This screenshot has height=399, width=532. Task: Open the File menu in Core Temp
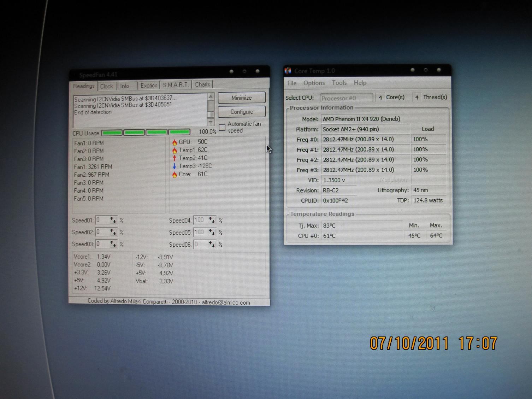(x=292, y=83)
